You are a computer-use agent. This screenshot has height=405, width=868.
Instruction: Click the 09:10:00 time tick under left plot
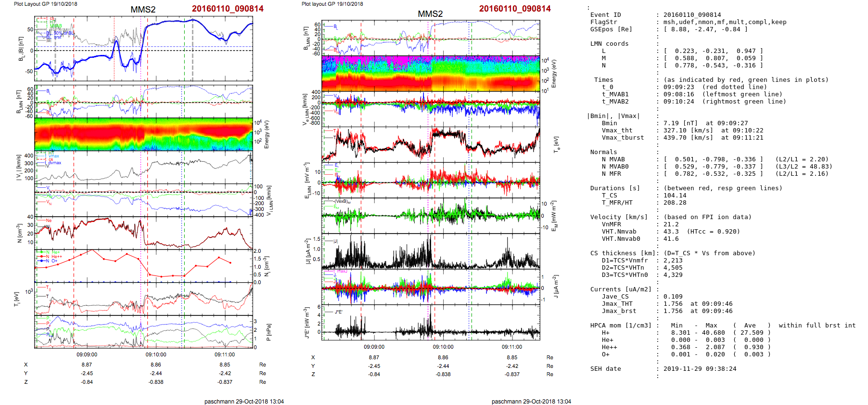[x=156, y=354]
